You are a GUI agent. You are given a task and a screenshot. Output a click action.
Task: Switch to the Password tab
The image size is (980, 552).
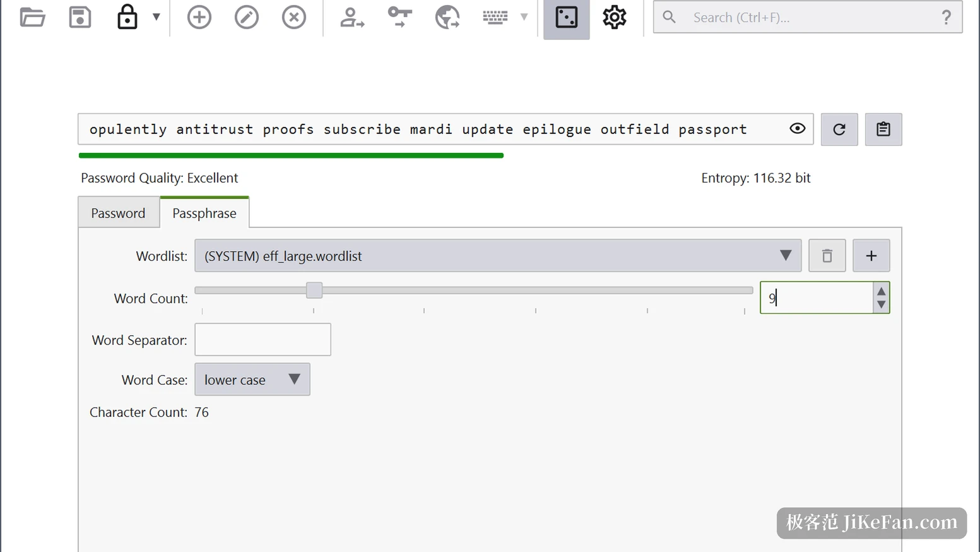118,213
